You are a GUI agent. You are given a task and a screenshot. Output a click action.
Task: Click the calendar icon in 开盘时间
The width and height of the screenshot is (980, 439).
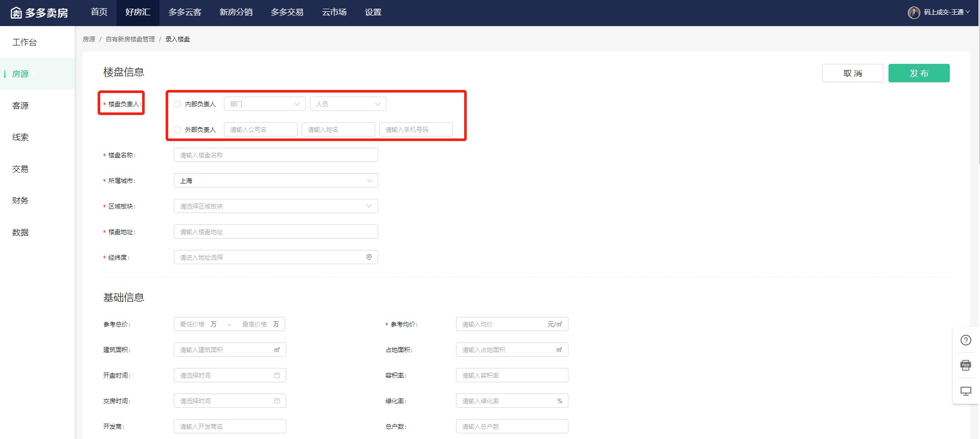277,375
